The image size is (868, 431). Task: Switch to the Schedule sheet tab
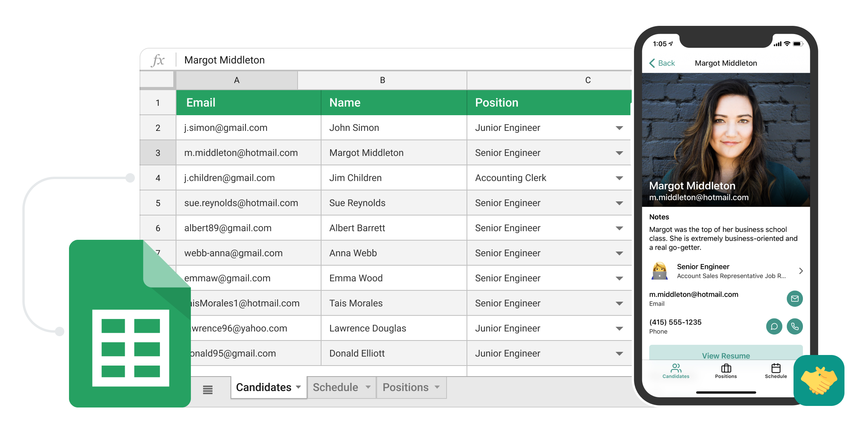click(336, 388)
